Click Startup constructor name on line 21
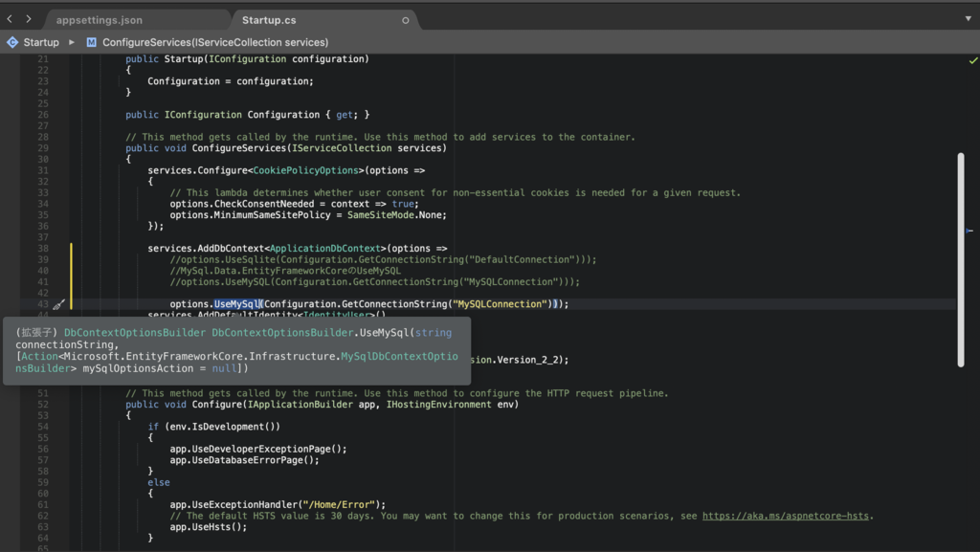980x552 pixels. 184,58
